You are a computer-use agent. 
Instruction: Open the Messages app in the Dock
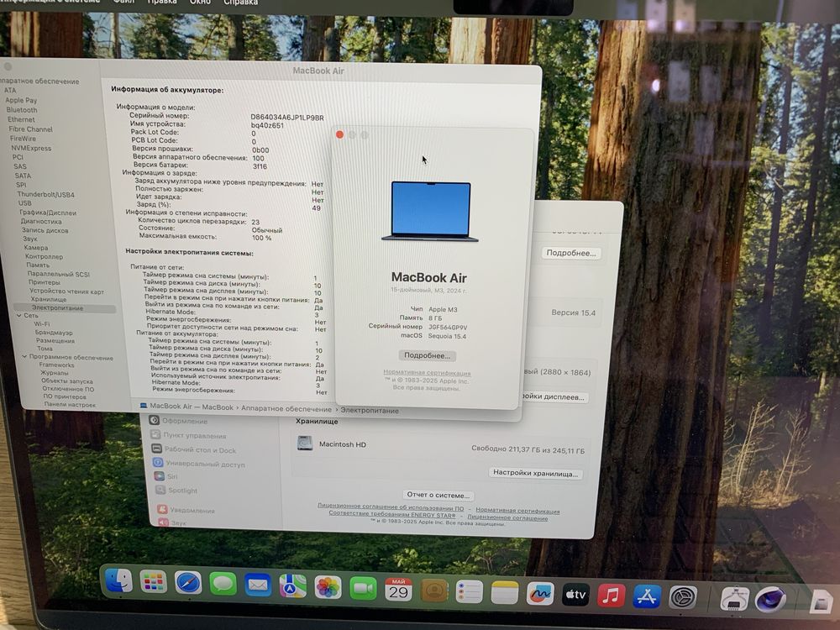coord(223,584)
